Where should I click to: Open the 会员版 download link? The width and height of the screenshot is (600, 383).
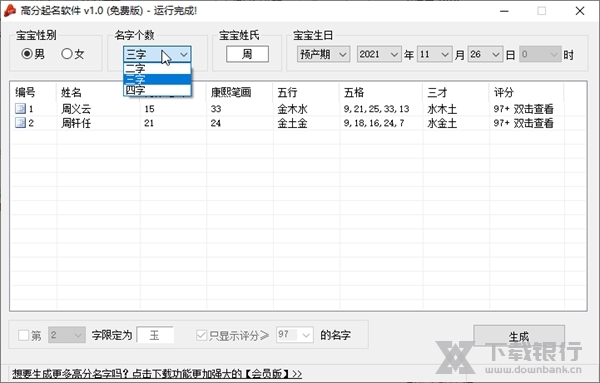pyautogui.click(x=157, y=373)
